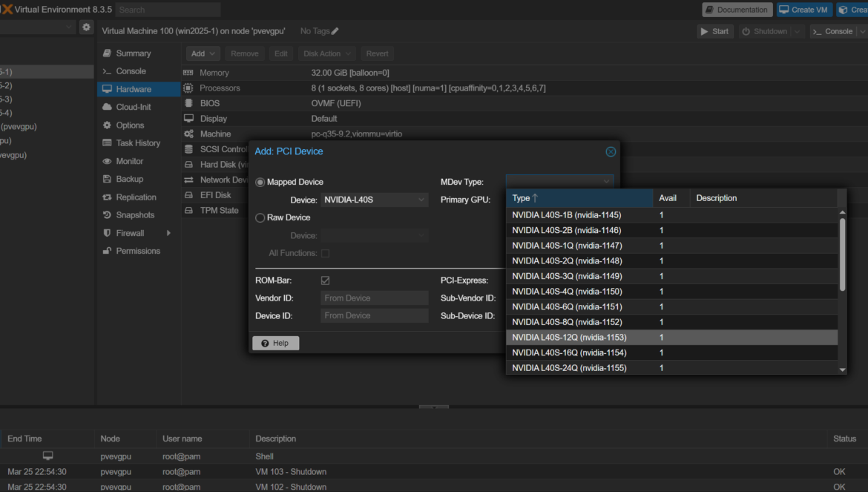The height and width of the screenshot is (492, 868).
Task: Sort by the Type column header
Action: (579, 198)
